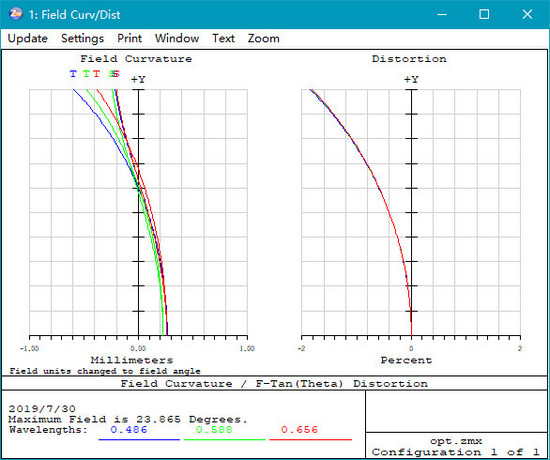Image resolution: width=550 pixels, height=460 pixels.
Task: Click the blue 0.486 wavelength label
Action: point(129,429)
